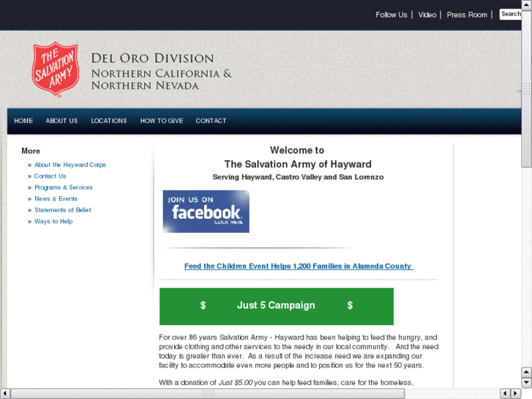Open the ABOUT US menu

tap(61, 121)
